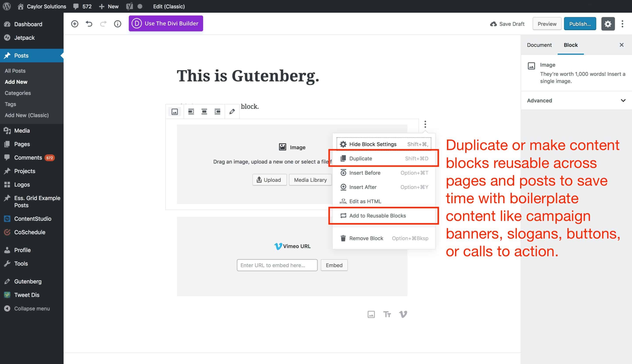Insert heading block via Tt icon

[x=387, y=314]
